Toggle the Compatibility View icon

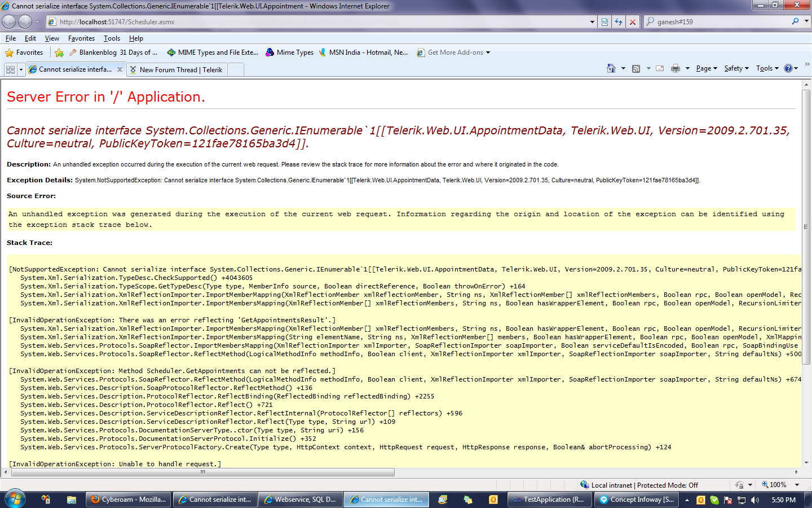click(x=604, y=22)
